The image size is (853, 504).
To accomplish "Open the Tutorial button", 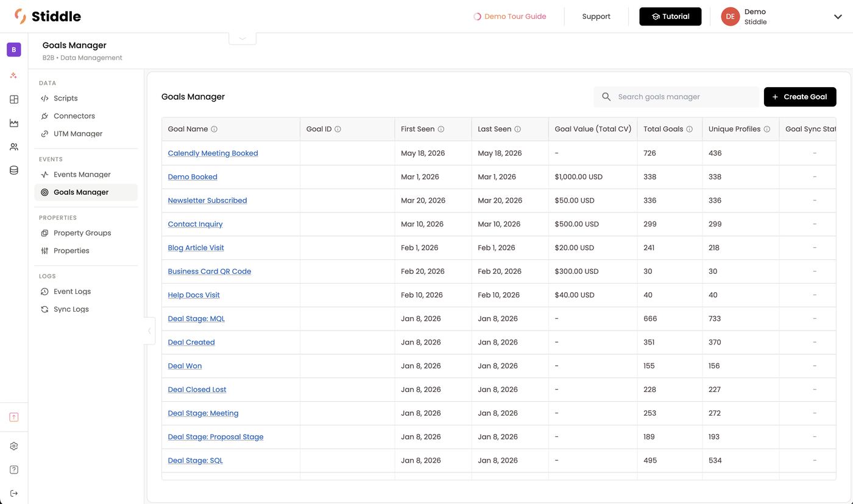I will click(x=670, y=16).
